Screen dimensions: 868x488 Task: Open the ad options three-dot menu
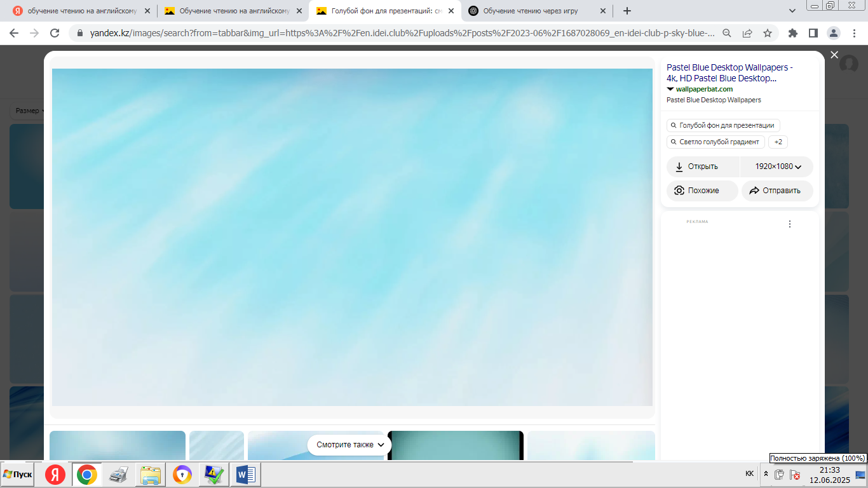click(790, 224)
